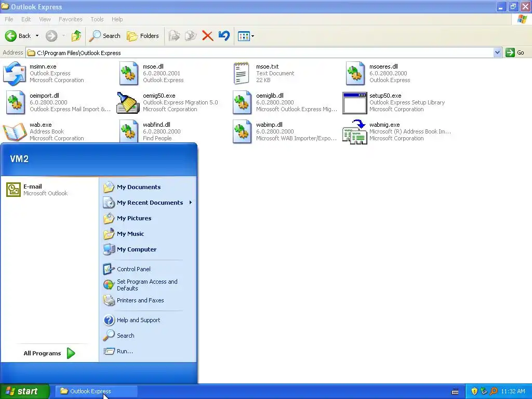532x399 pixels.
Task: Select the wabfind.dll file icon
Action: (x=129, y=131)
